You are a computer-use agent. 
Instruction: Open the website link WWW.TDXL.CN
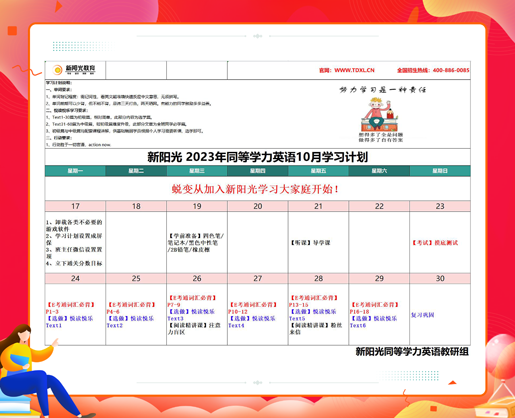pyautogui.click(x=354, y=70)
